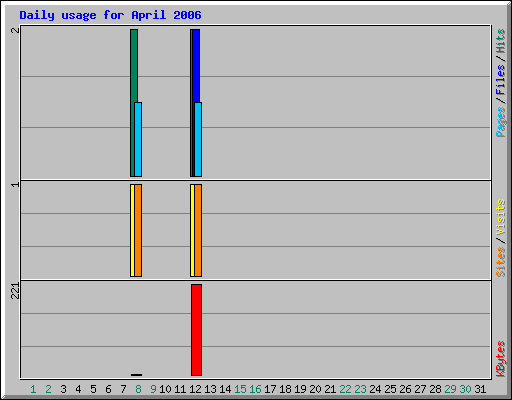Click the cyan Pages bar on day 8
This screenshot has height=400, width=512.
[138, 139]
